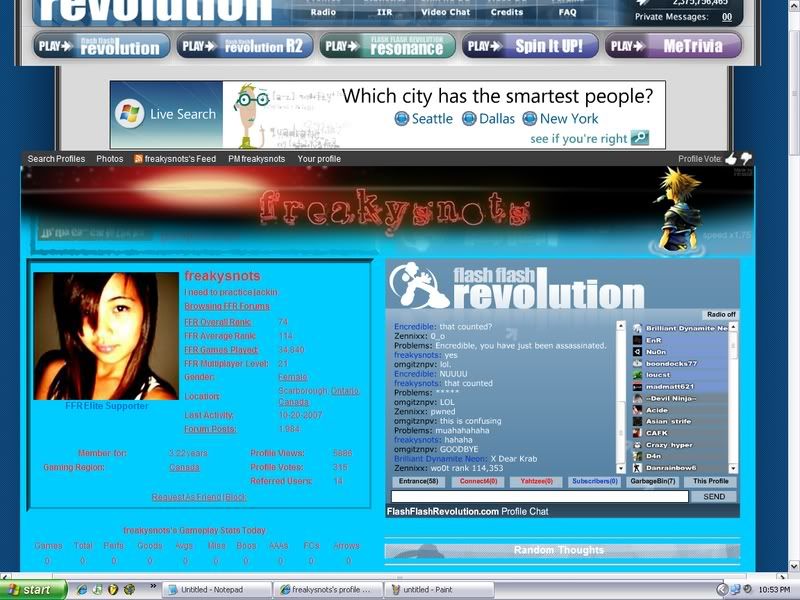Open the Your profile link

click(x=319, y=159)
